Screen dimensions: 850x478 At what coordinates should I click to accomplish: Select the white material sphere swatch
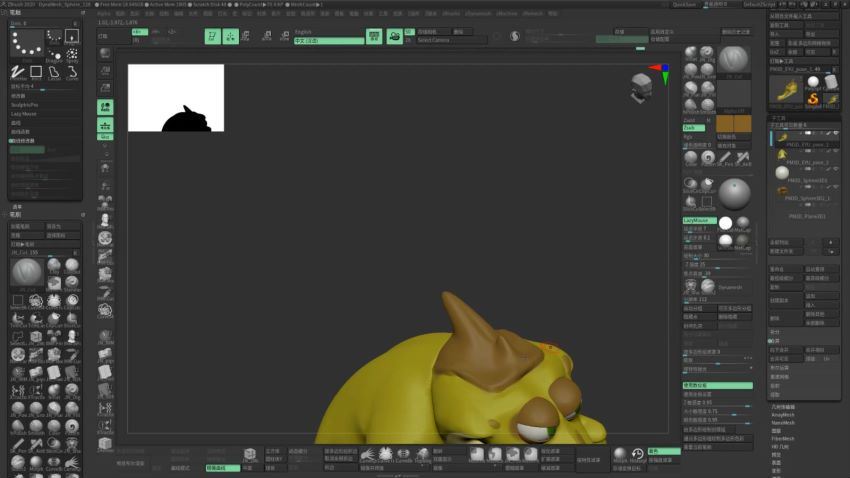click(725, 223)
